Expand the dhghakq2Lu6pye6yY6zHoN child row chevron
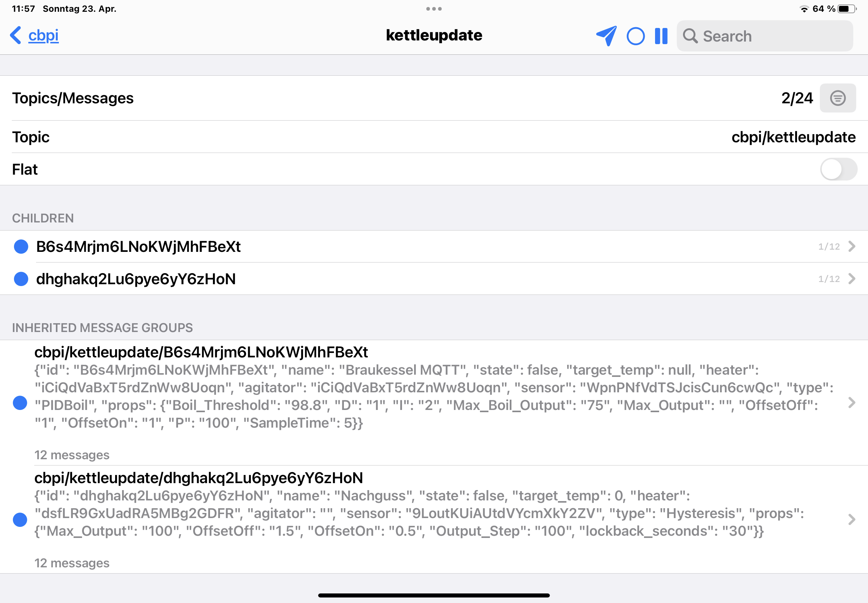868x603 pixels. 852,279
